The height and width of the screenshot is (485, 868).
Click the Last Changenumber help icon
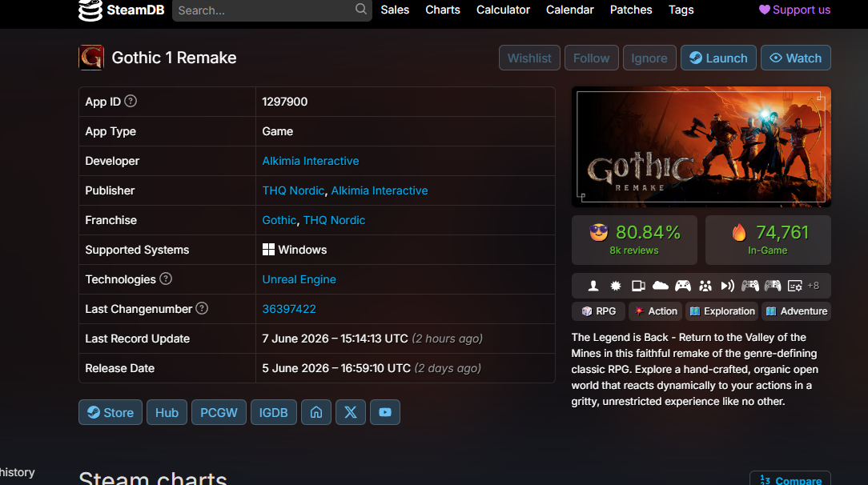pos(202,309)
